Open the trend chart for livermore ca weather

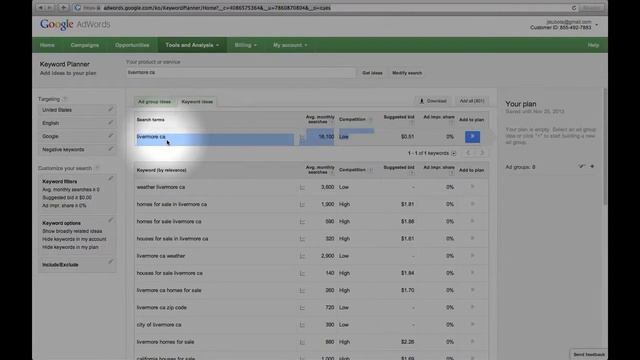click(302, 256)
